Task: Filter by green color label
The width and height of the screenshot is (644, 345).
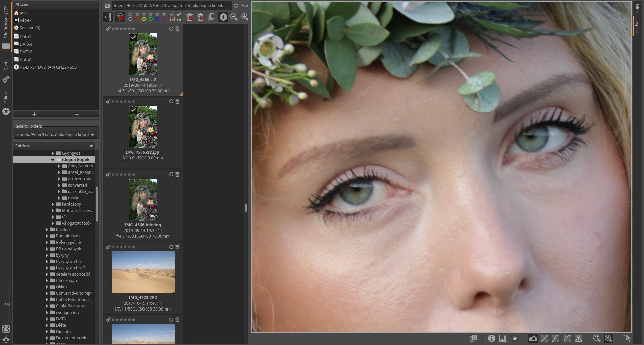Action: (x=151, y=19)
